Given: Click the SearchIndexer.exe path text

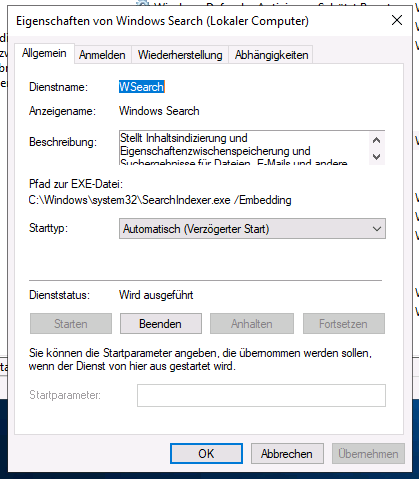Looking at the screenshot, I should coord(160,200).
